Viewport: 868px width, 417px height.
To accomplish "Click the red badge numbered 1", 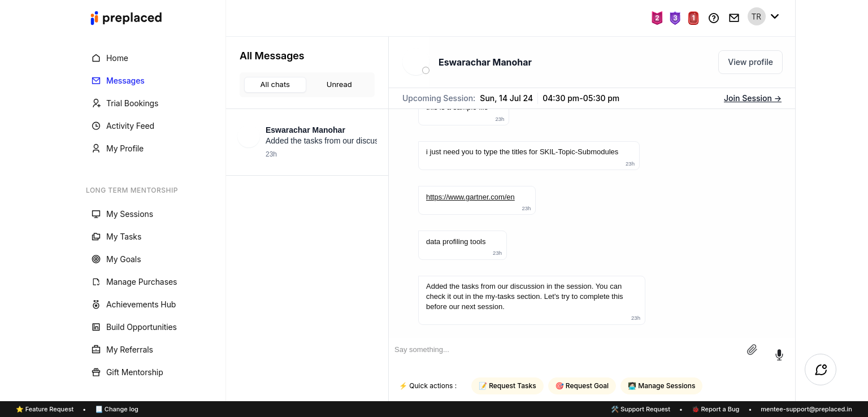I will click(x=693, y=18).
